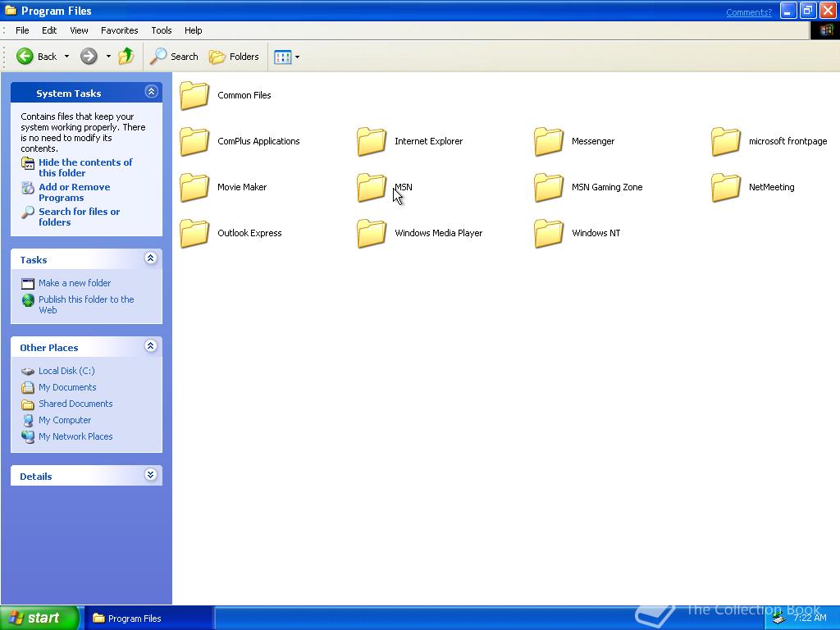Open the Help menu
Image resolution: width=840 pixels, height=630 pixels.
tap(194, 30)
